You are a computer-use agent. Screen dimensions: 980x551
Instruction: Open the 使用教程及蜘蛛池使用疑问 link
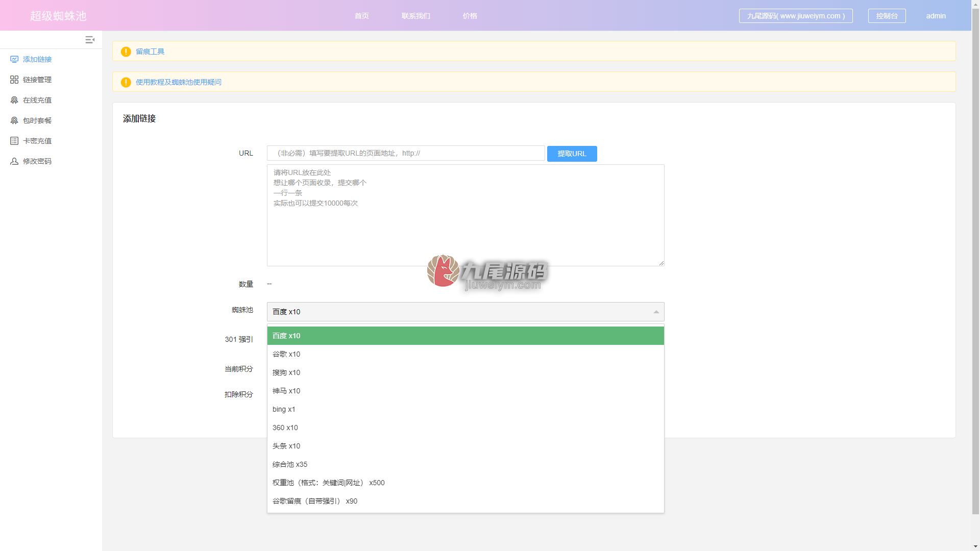click(x=179, y=82)
